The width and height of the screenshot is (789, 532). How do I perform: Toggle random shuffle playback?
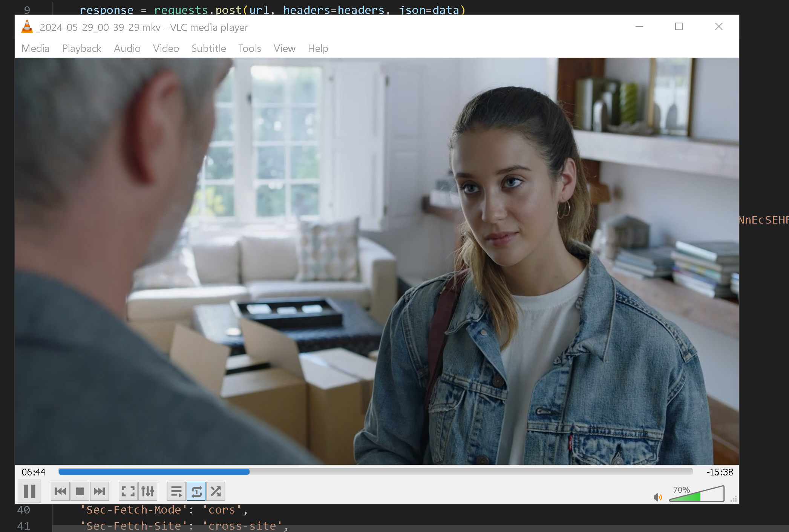[216, 491]
